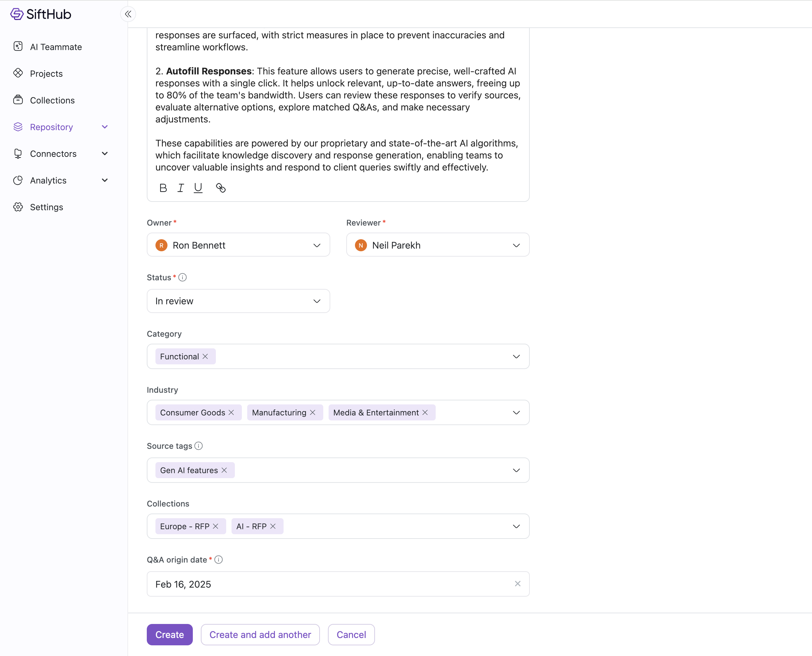This screenshot has height=656, width=812.
Task: Remove the Functional category tag
Action: 205,356
